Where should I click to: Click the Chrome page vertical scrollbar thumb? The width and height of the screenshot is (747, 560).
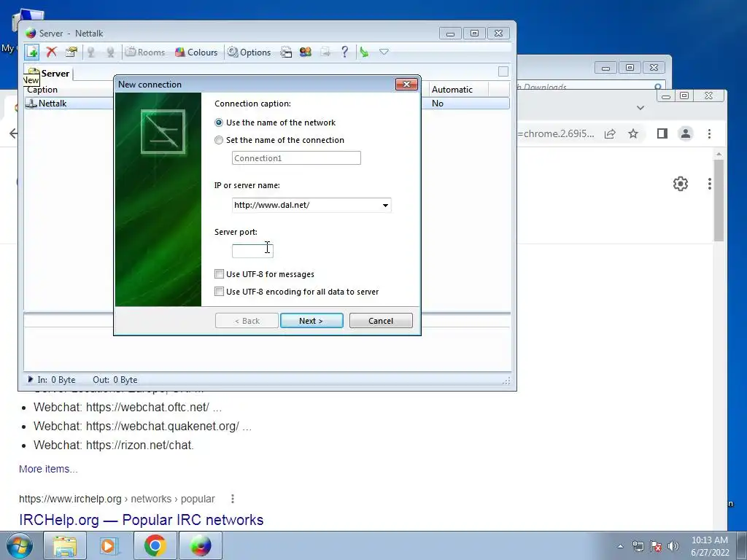(x=719, y=200)
